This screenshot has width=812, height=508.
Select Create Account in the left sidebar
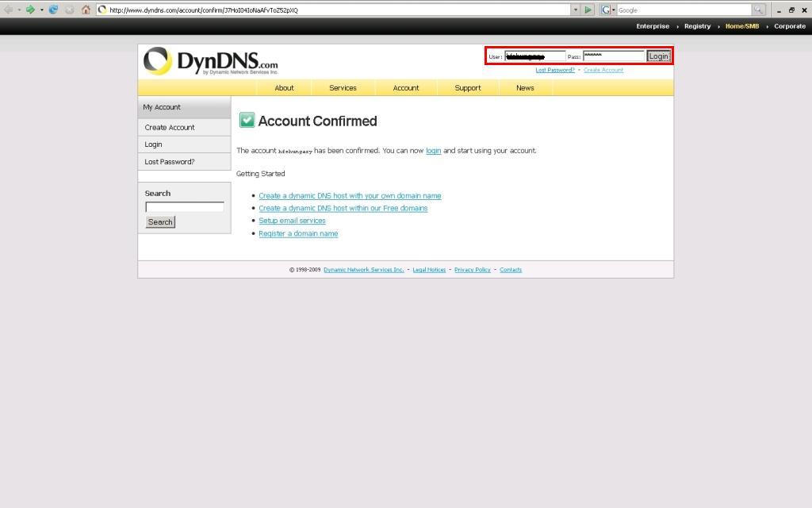[184, 128]
